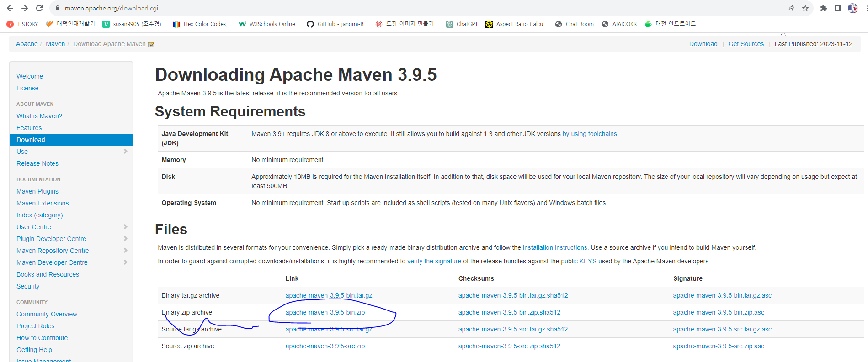Click the edit icon beside Download Apache Maven
The width and height of the screenshot is (868, 362).
(x=151, y=44)
